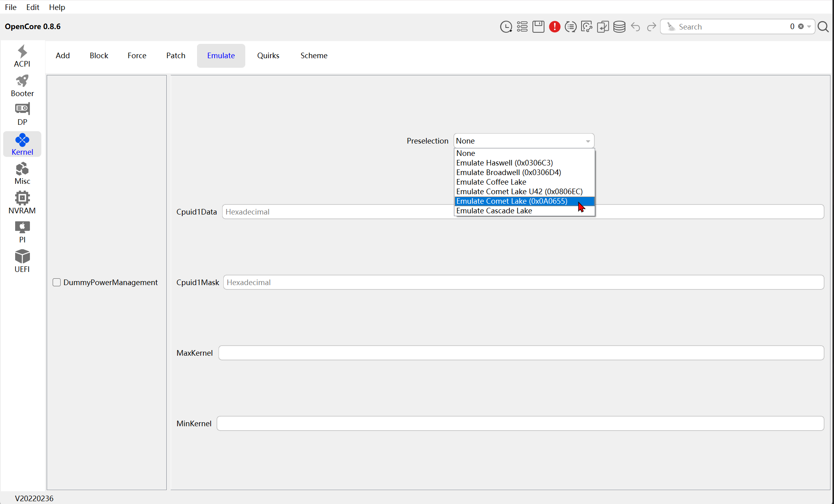
Task: Click the database stack icon
Action: 619,27
